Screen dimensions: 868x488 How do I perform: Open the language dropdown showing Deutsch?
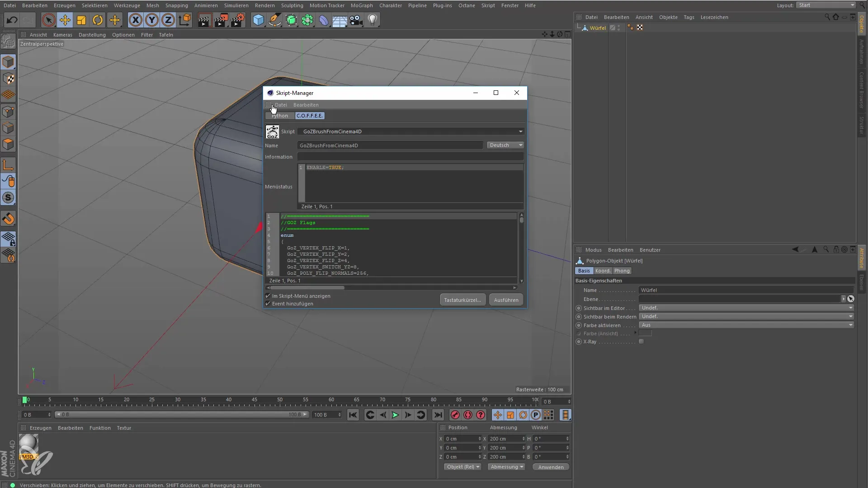pyautogui.click(x=505, y=145)
